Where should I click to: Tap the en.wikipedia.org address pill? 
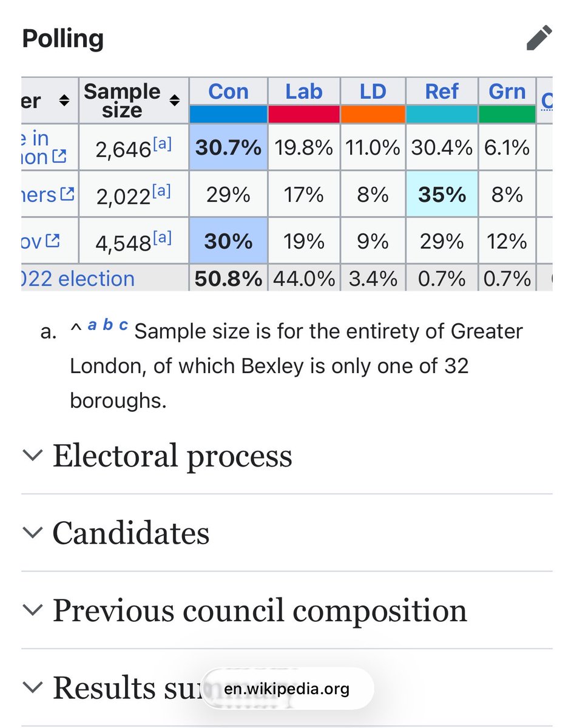[x=287, y=689]
